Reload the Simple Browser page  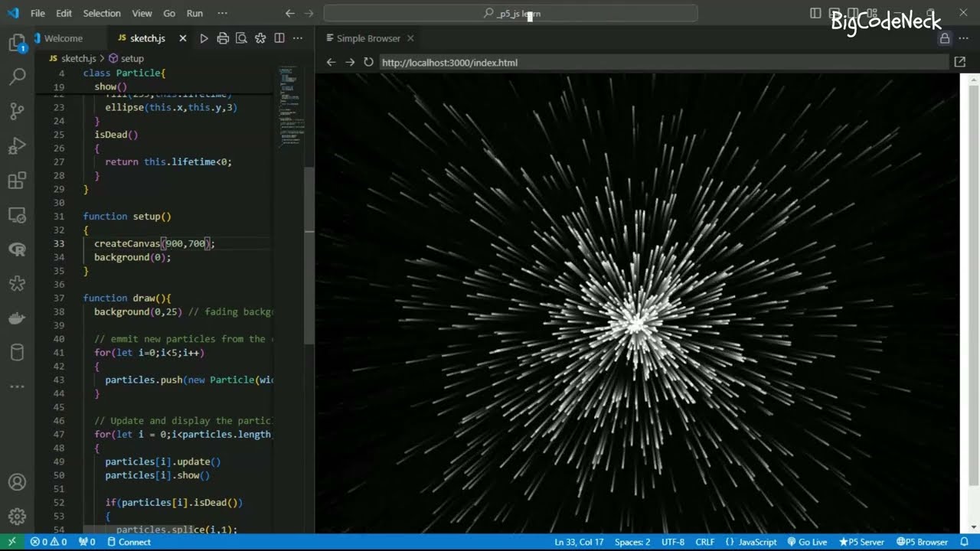[368, 62]
